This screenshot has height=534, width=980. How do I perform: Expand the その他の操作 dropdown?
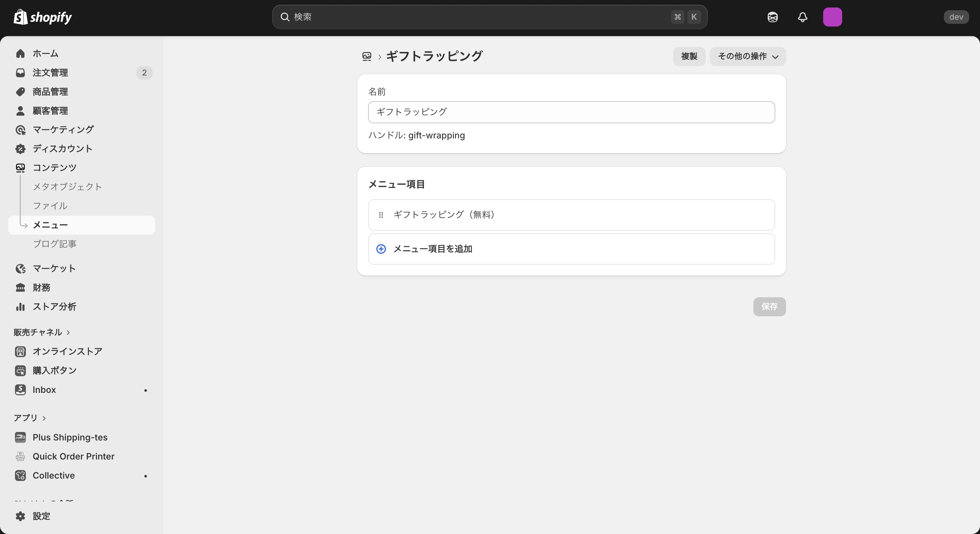coord(748,56)
